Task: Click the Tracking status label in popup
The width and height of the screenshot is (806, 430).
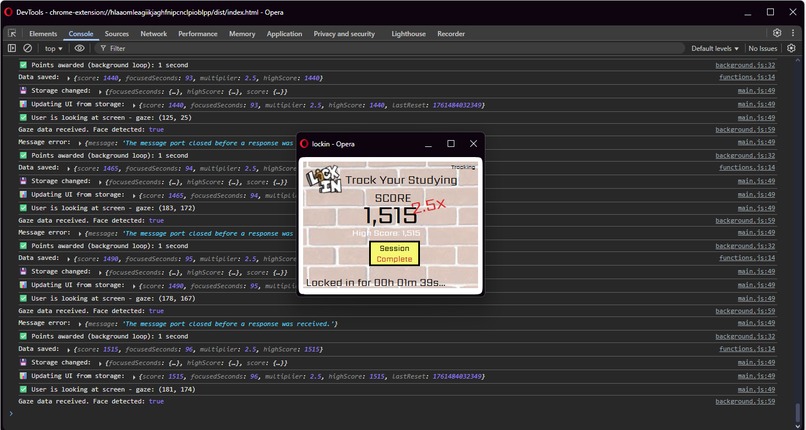Action: point(463,167)
